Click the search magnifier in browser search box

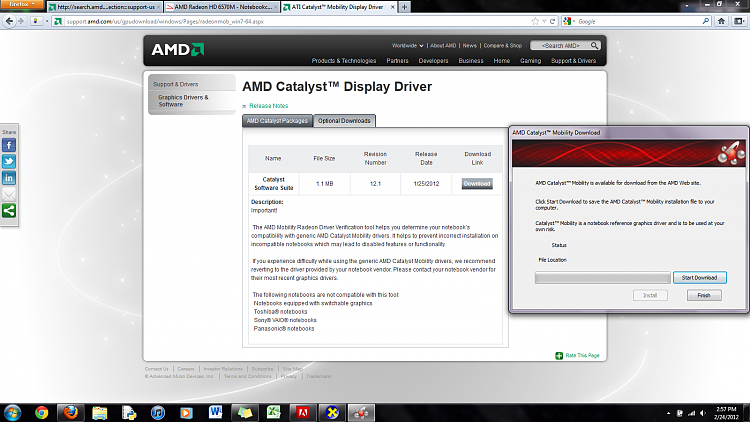tap(706, 21)
